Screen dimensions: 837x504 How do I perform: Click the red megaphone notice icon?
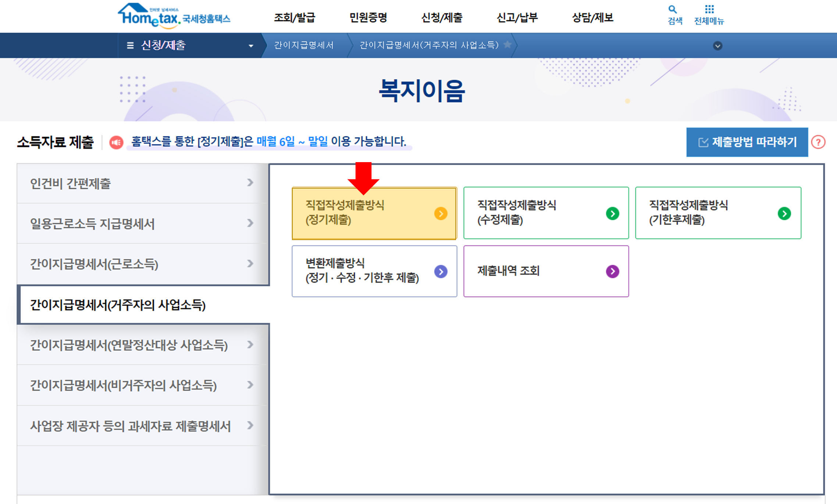(116, 142)
